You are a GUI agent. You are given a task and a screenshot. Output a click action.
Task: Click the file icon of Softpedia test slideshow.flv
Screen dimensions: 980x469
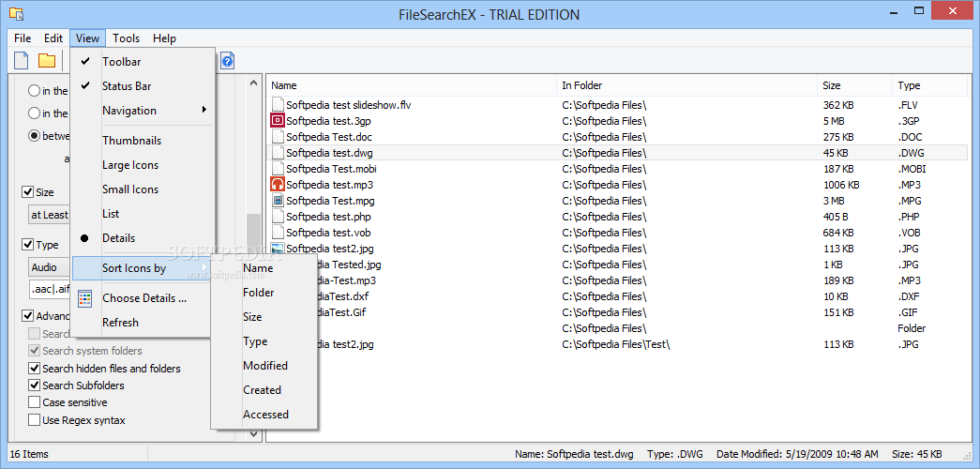278,104
